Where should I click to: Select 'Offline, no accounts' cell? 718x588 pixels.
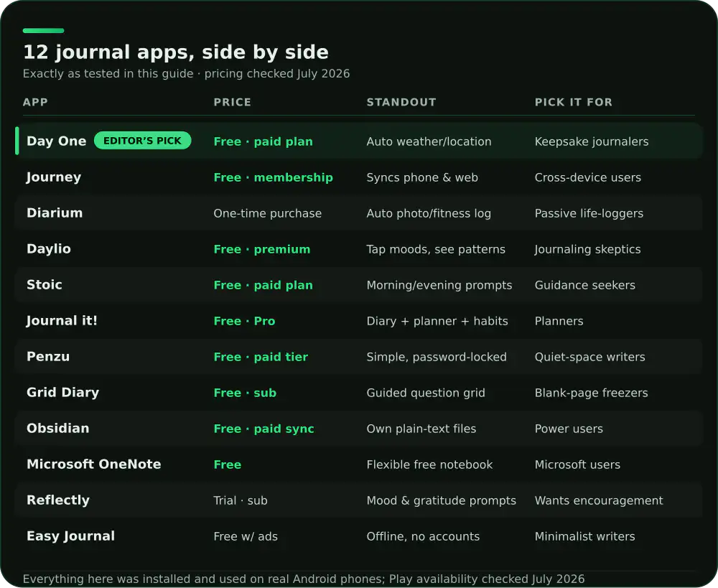pyautogui.click(x=423, y=536)
